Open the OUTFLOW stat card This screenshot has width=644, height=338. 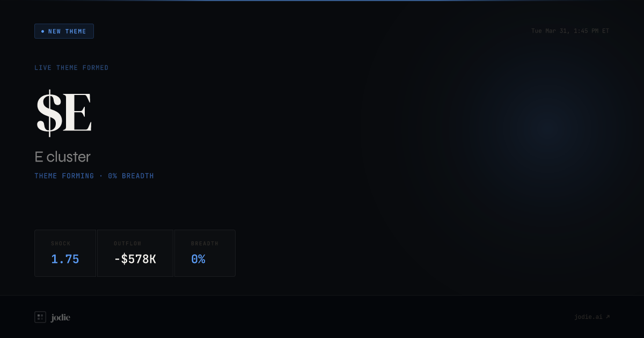click(135, 253)
